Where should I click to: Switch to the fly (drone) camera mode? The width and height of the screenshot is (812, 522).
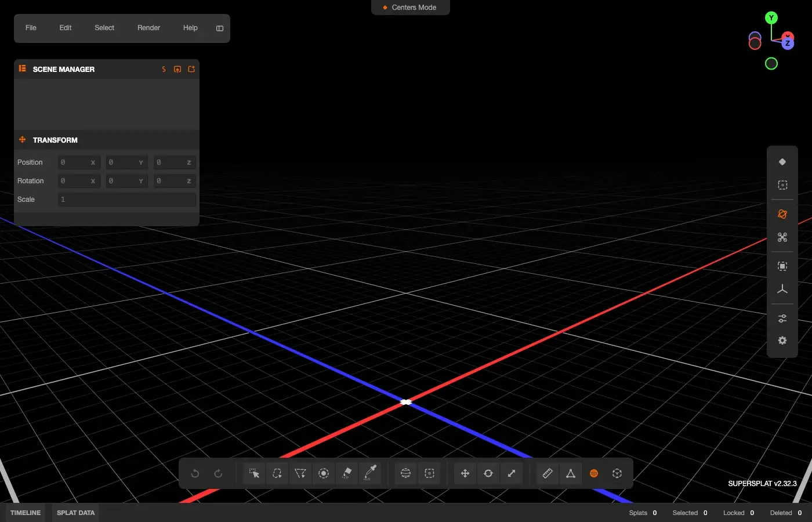[782, 237]
